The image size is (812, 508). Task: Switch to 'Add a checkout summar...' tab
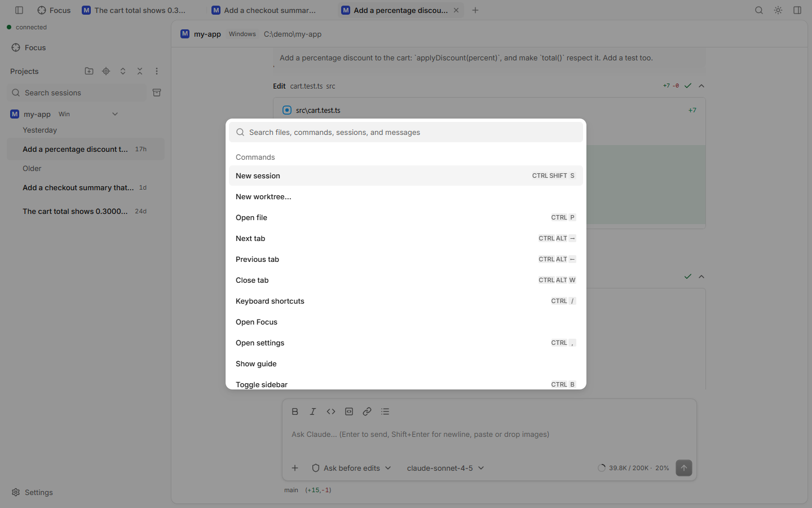click(264, 10)
